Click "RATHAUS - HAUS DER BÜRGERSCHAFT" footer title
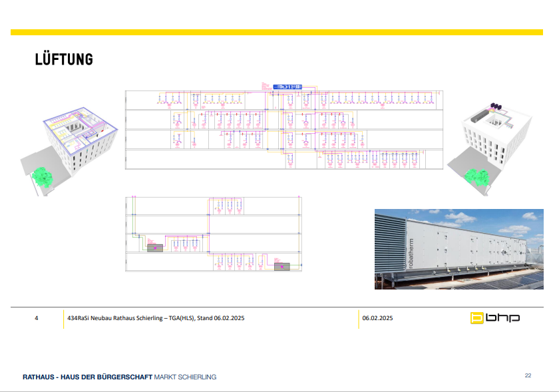Screen dimensions: 559x392 coord(88,377)
